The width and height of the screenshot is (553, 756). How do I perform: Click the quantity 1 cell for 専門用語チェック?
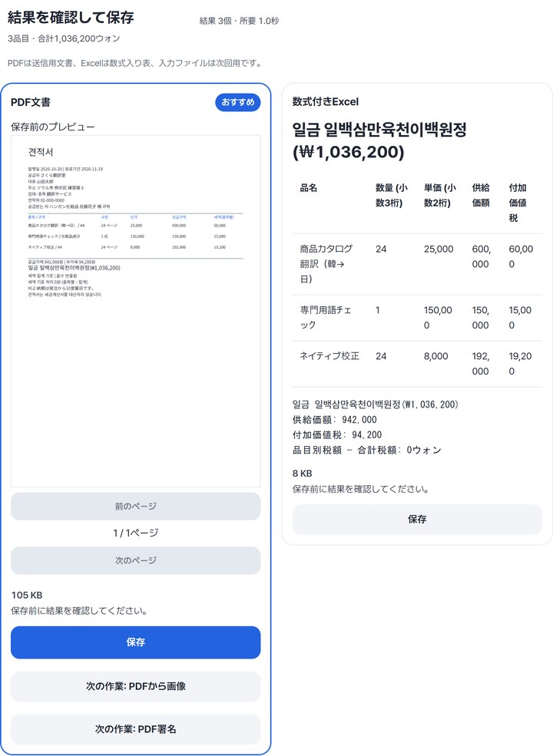[x=378, y=310]
